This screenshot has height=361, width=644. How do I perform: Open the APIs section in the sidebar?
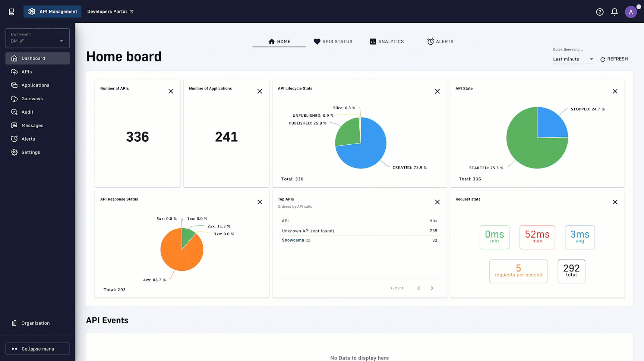click(x=26, y=72)
